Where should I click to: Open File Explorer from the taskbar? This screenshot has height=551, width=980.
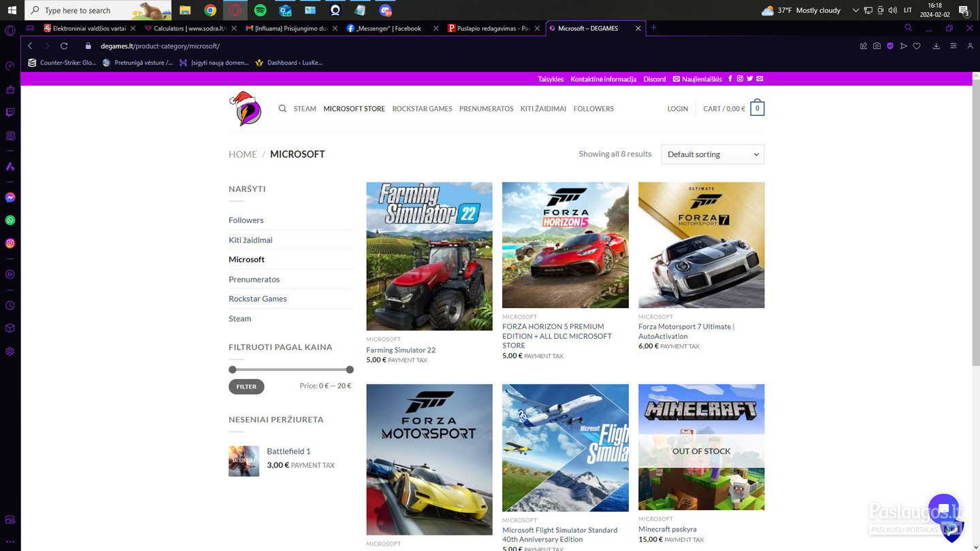185,10
